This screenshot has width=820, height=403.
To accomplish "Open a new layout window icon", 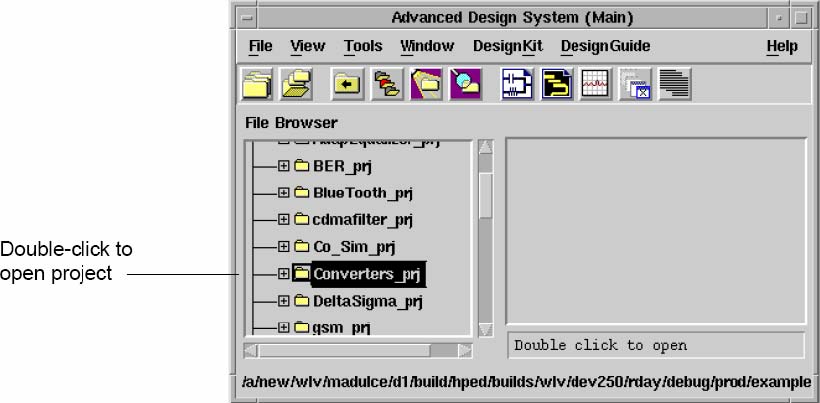I will [557, 84].
